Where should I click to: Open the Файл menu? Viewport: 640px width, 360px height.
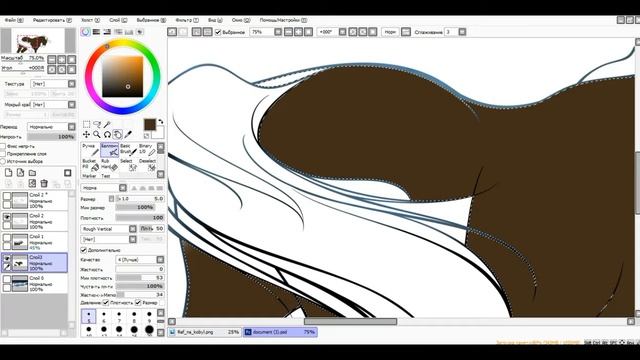[13, 20]
